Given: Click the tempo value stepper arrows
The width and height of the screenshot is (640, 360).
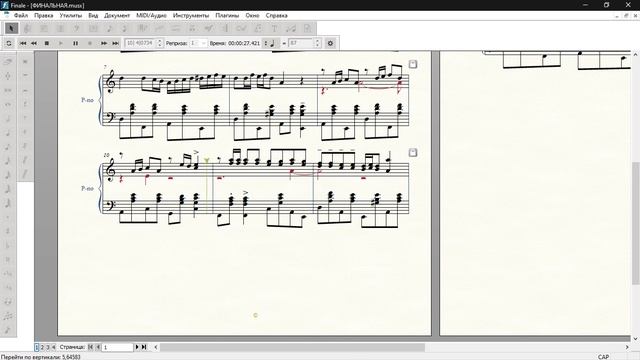Looking at the screenshot, I should tap(317, 43).
